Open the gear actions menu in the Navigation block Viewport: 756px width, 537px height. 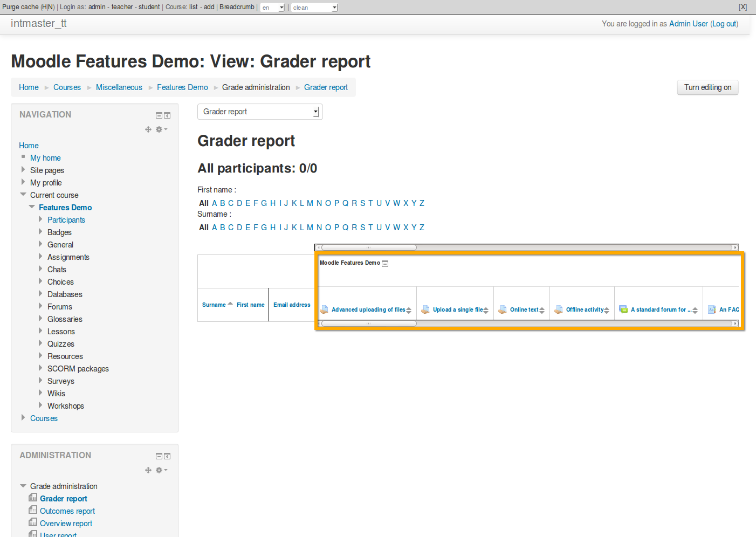(161, 129)
